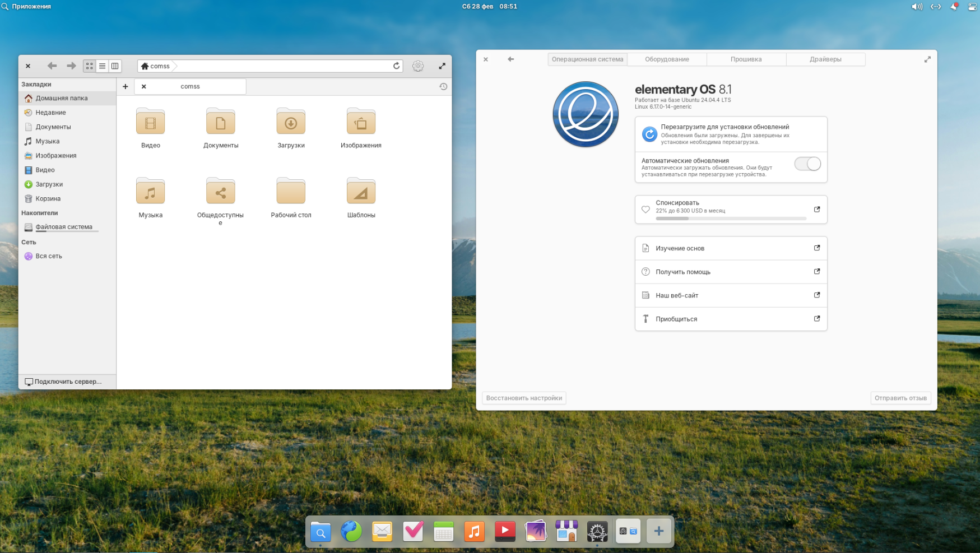
Task: Switch to the Драйверы tab
Action: pyautogui.click(x=825, y=59)
